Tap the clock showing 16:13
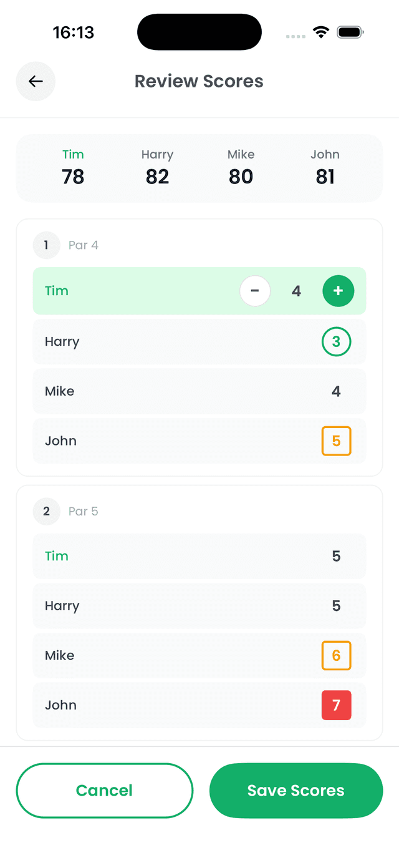 pos(74,32)
